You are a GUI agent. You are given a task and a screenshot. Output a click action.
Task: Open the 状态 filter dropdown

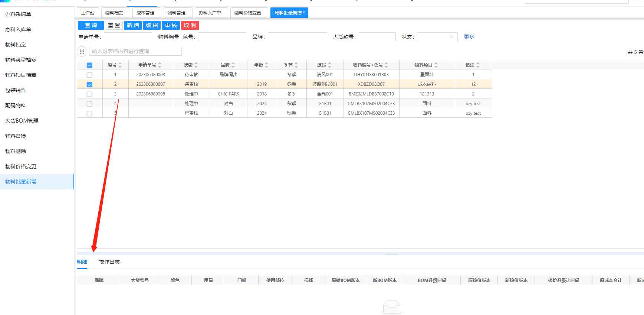pos(437,37)
